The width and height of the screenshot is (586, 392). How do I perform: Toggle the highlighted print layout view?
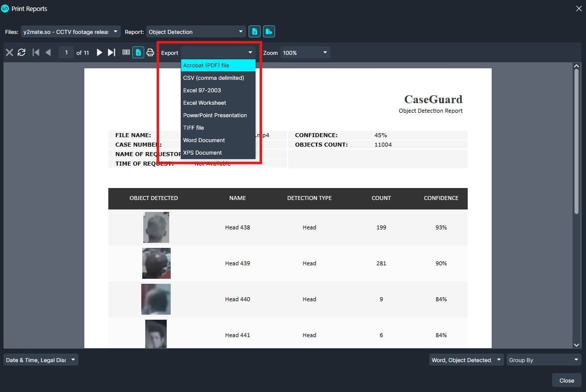(138, 52)
